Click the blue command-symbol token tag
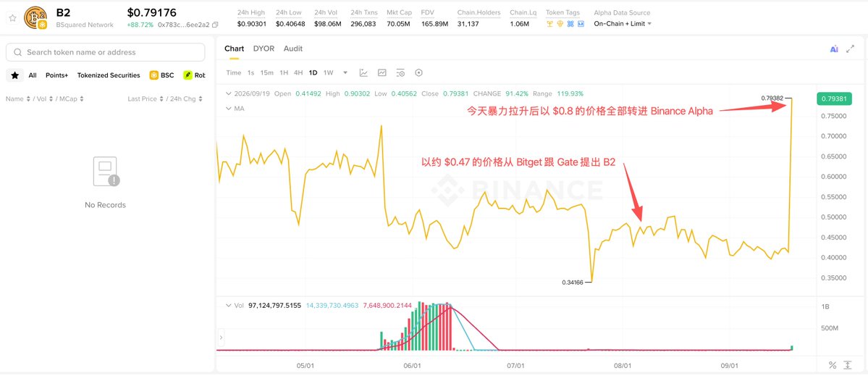 click(x=570, y=24)
